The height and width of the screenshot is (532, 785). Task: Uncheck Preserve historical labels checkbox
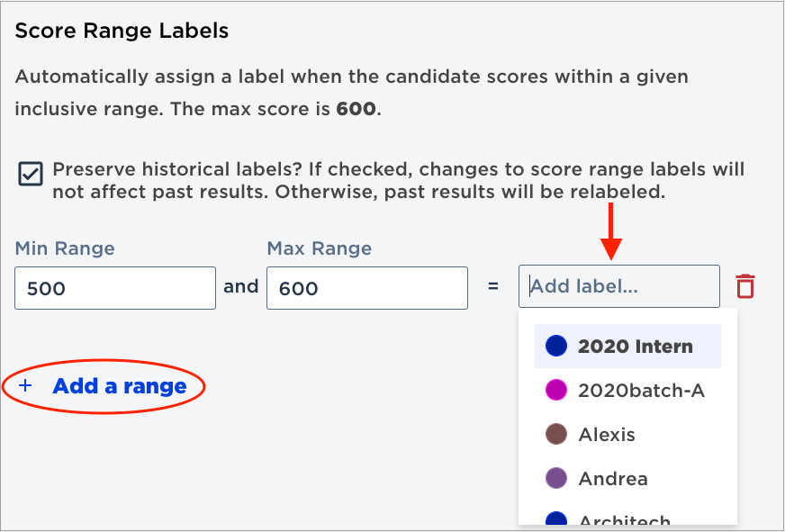click(31, 174)
